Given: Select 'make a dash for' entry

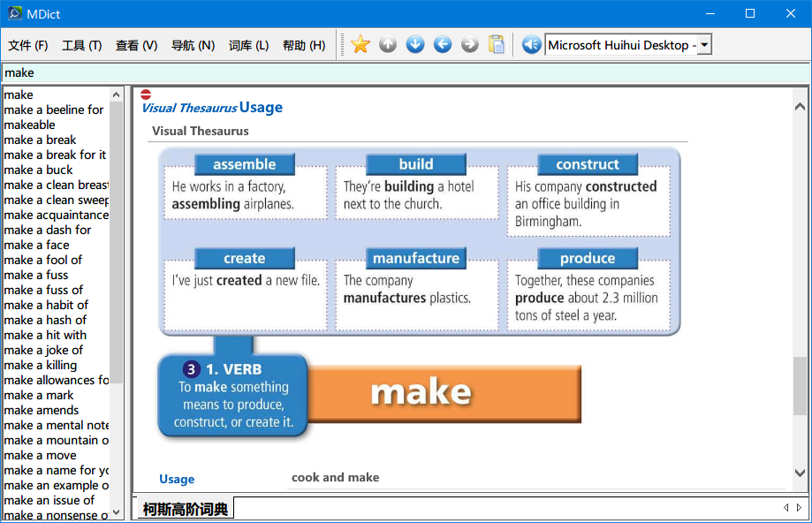Looking at the screenshot, I should click(47, 230).
